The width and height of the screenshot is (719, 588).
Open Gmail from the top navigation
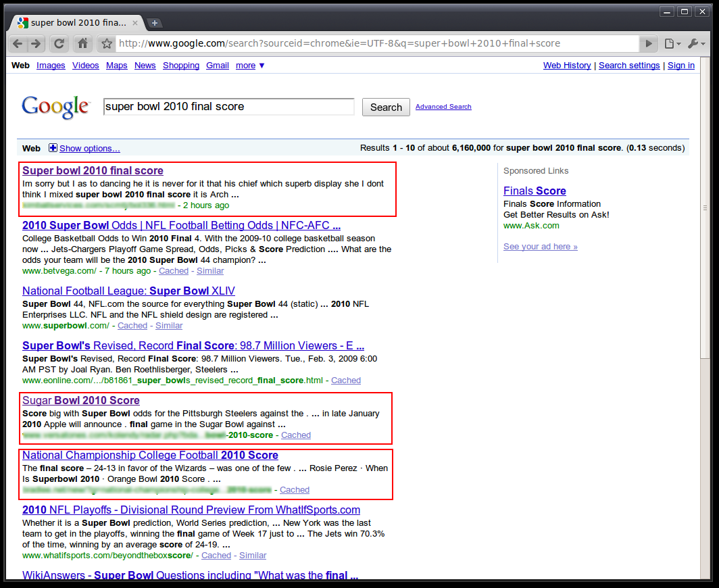click(218, 66)
